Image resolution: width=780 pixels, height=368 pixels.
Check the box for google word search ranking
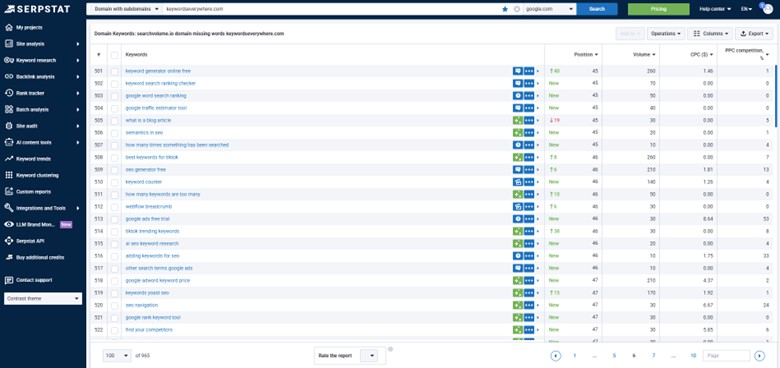click(x=114, y=95)
